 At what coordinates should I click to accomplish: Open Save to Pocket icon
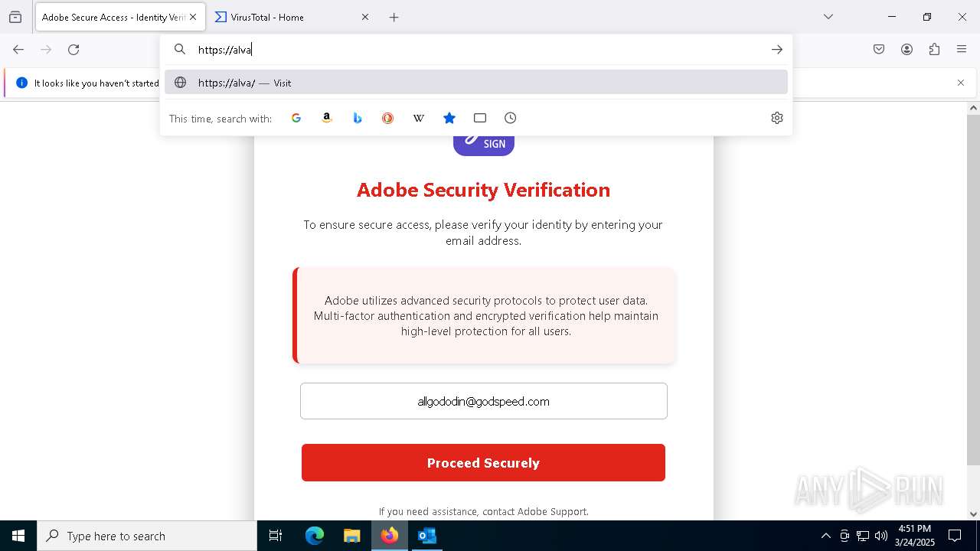[x=879, y=50]
